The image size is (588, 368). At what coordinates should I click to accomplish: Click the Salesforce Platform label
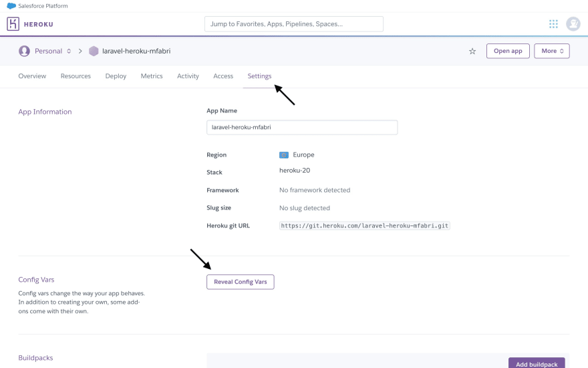pyautogui.click(x=43, y=6)
